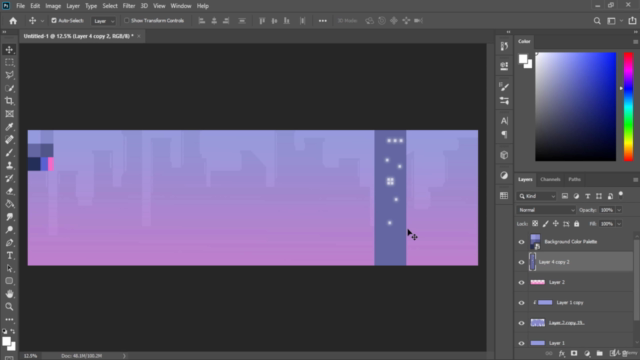Click the lock transparent pixels icon
The image size is (640, 360).
[x=535, y=224]
